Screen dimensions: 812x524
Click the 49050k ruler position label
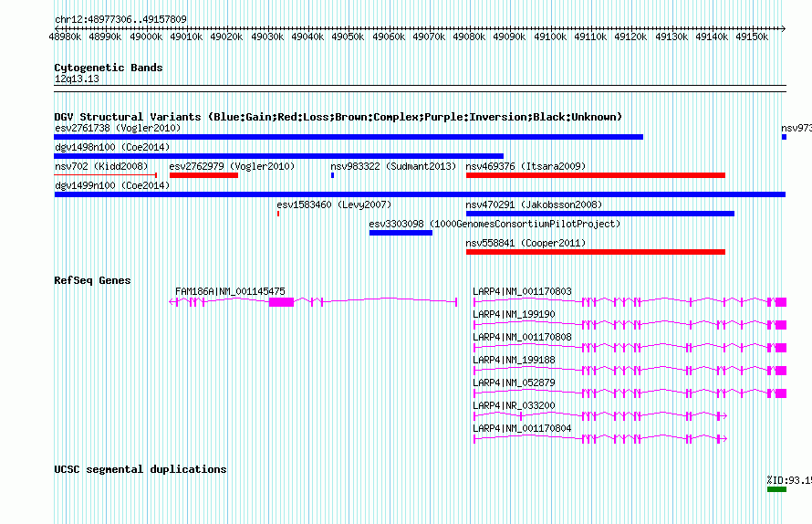coord(348,37)
